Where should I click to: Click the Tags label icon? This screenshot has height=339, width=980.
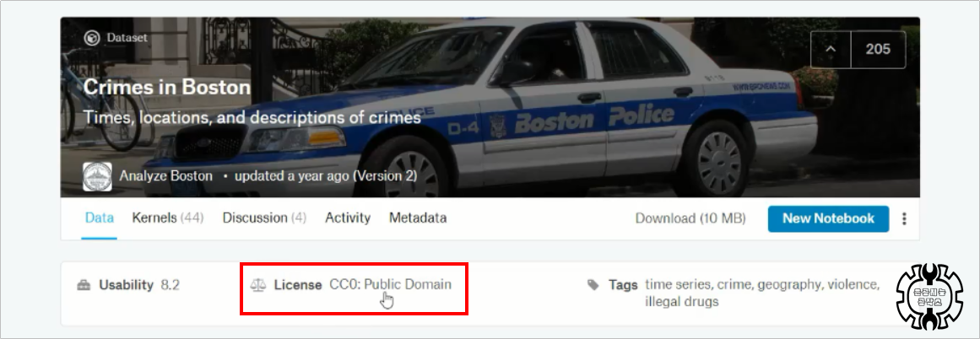pos(593,285)
